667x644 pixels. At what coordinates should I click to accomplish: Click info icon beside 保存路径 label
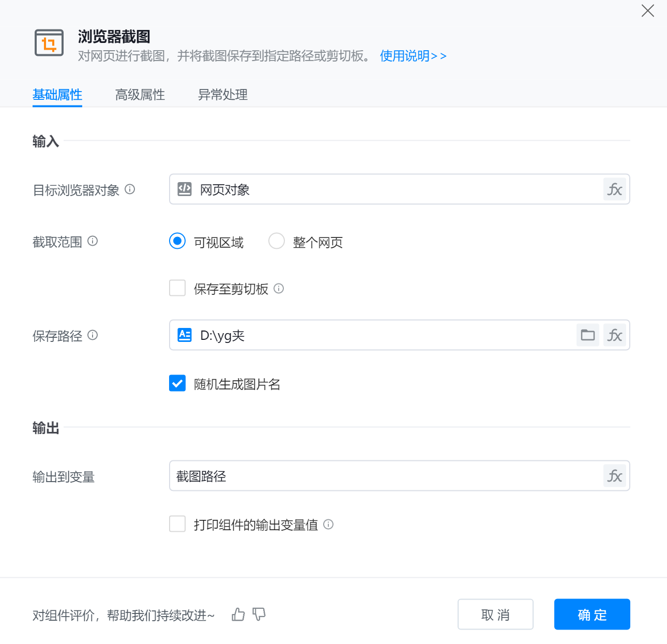tap(93, 335)
